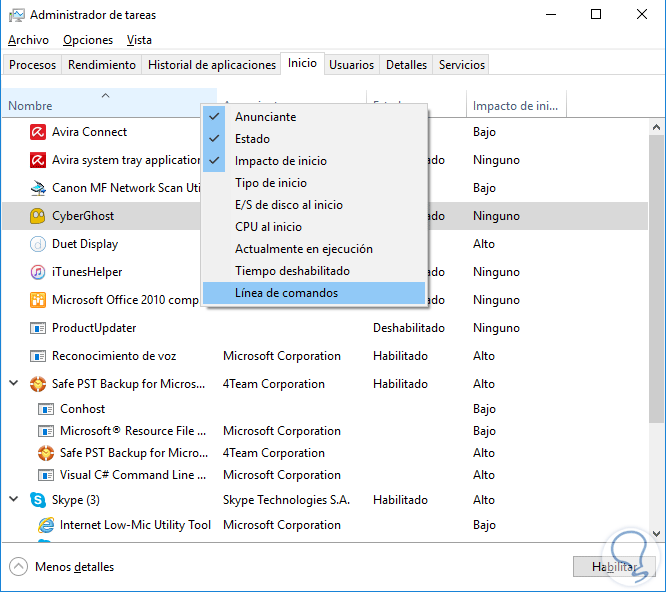Select the Duet Display row name
The height and width of the screenshot is (592, 666).
[x=85, y=244]
